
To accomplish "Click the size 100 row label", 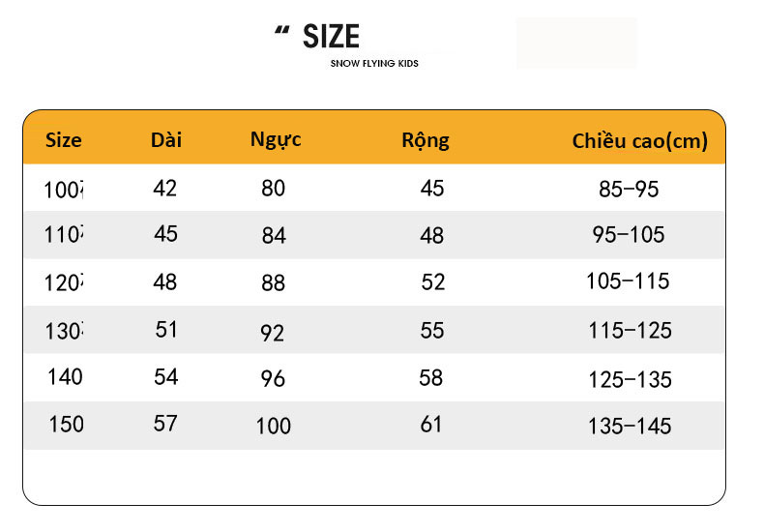I will [64, 190].
